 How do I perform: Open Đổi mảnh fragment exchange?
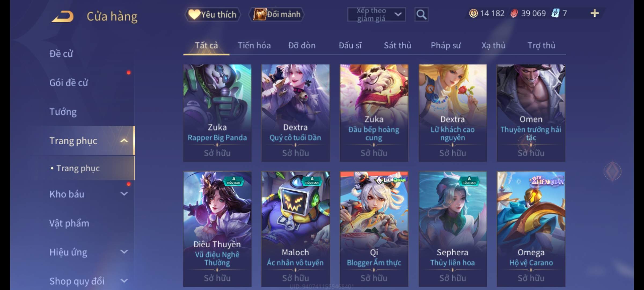(x=277, y=14)
